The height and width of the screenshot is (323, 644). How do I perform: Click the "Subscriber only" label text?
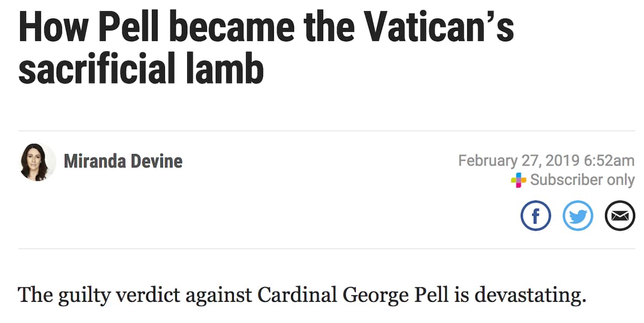582,180
